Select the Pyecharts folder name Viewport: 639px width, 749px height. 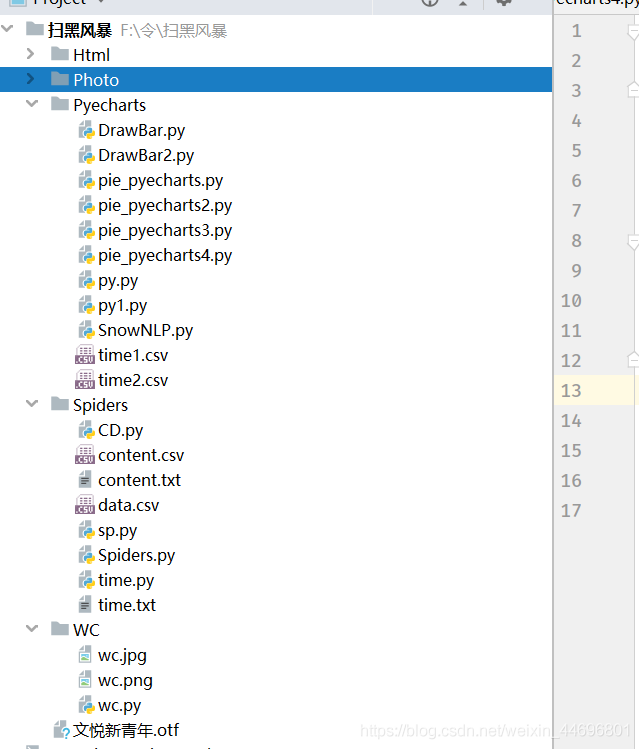click(110, 105)
